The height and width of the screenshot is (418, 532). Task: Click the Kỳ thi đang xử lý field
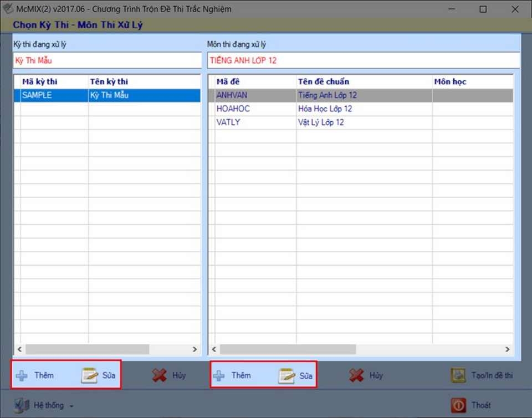tap(107, 61)
